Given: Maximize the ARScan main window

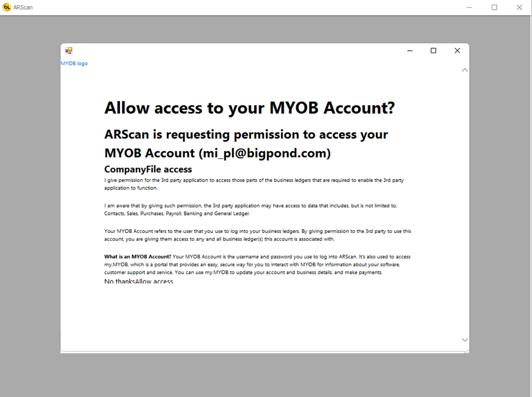Looking at the screenshot, I should pos(494,7).
